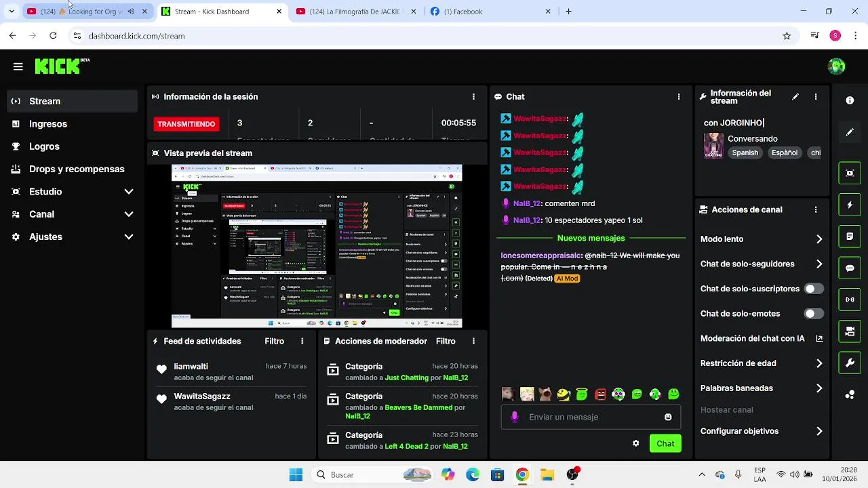Open Feed de actividades three-dot menu
The image size is (868, 488).
click(302, 341)
